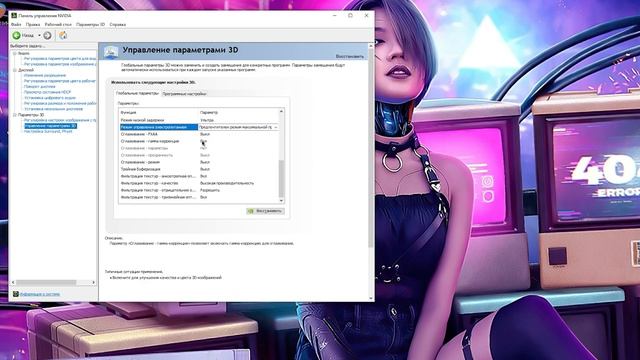Collapse the Параметры 3D tree group

click(x=15, y=115)
